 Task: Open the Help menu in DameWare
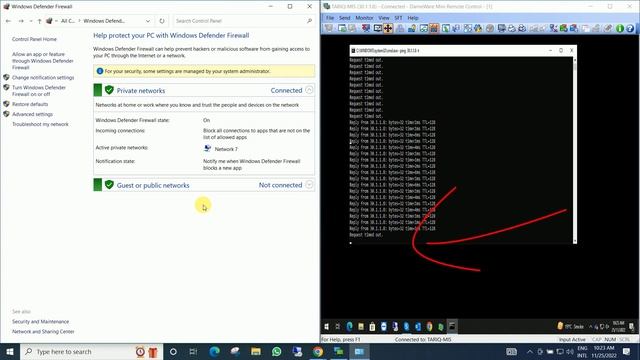point(413,18)
